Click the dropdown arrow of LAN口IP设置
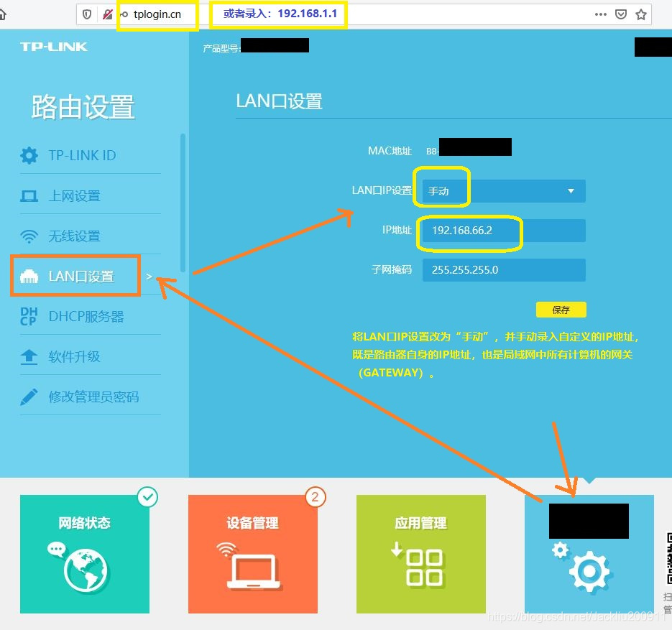This screenshot has height=630, width=672. point(571,191)
